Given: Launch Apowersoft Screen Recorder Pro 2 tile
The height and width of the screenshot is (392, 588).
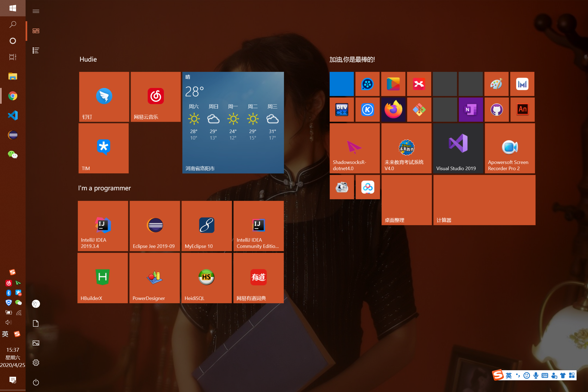Looking at the screenshot, I should pos(510,148).
